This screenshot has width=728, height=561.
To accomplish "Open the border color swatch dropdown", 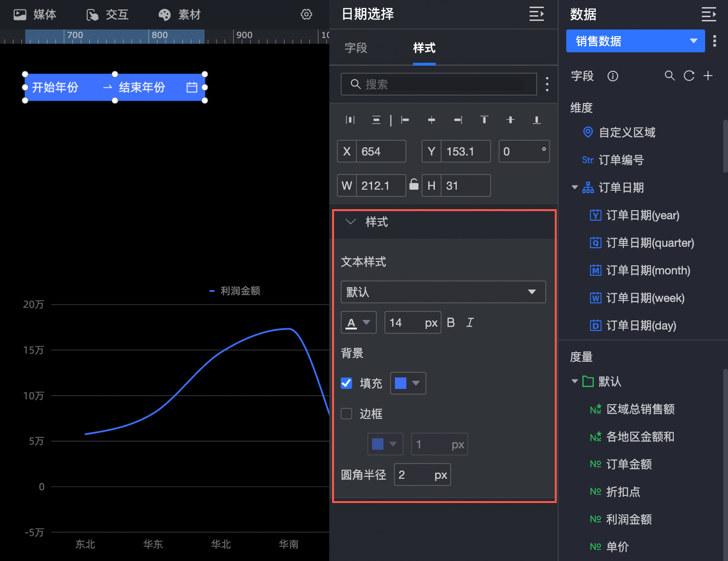I will [385, 444].
